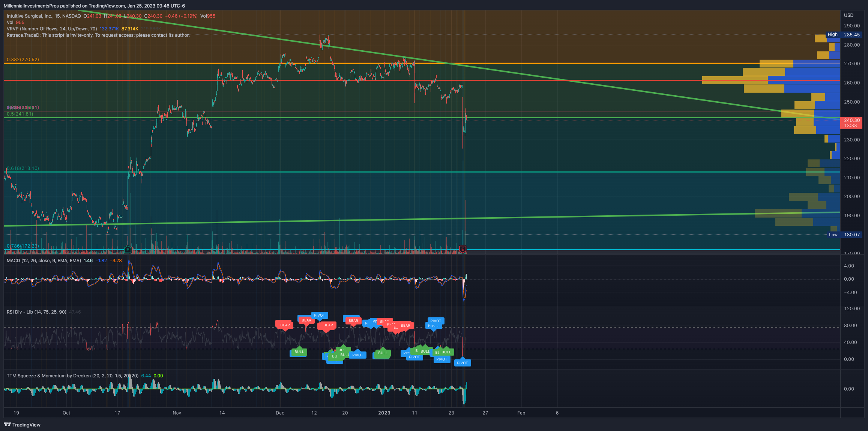Click the Vol 955 legend entry

[15, 22]
